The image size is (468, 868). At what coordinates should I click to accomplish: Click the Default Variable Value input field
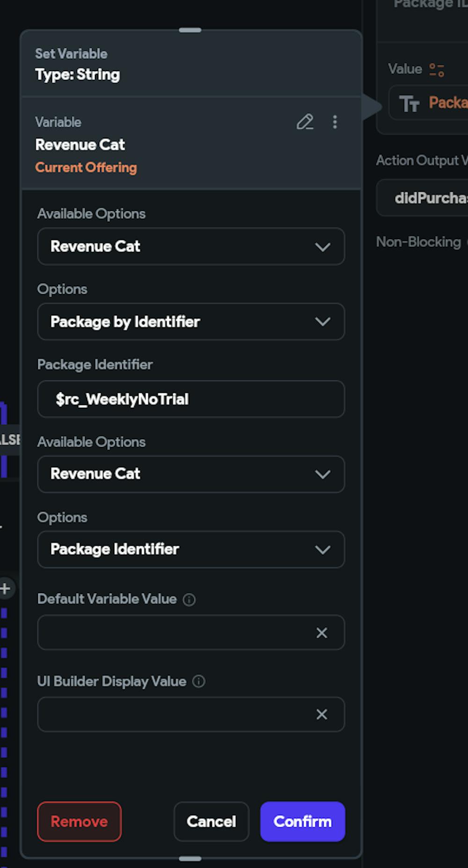click(x=173, y=633)
